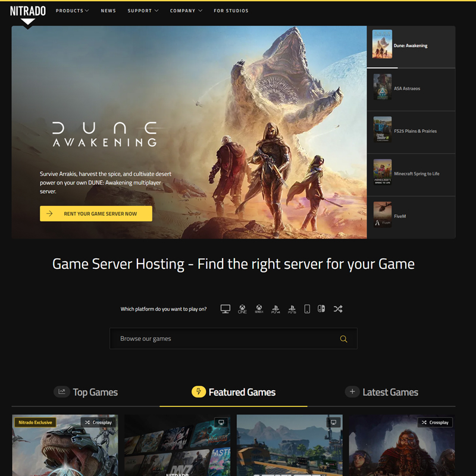Expand the Products dropdown menu
This screenshot has width=476, height=476.
[x=72, y=11]
